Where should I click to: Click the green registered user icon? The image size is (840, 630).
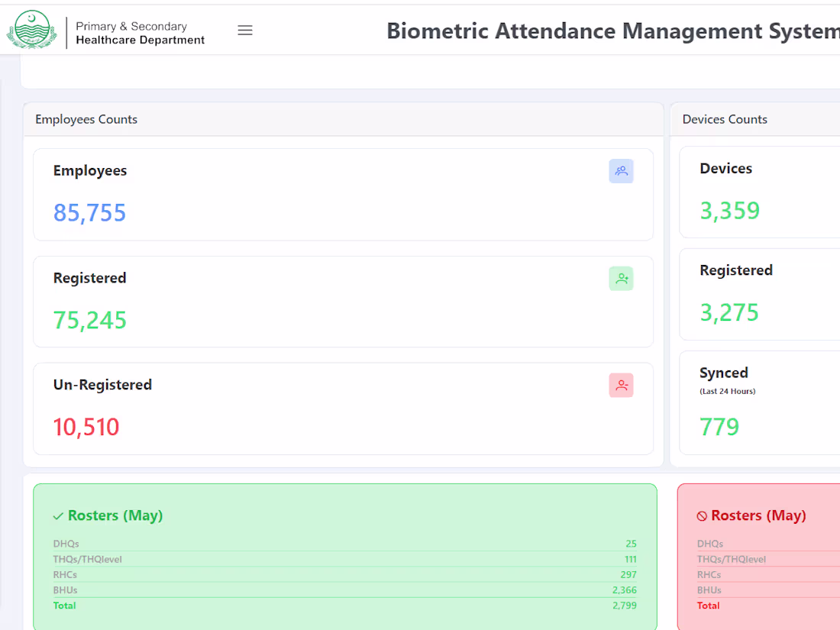[621, 279]
